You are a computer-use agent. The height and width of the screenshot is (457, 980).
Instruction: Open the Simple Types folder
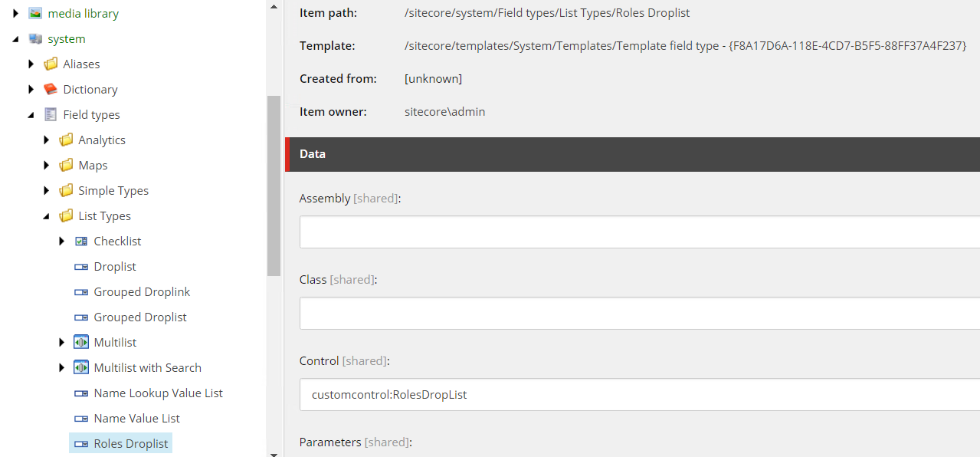tap(113, 190)
